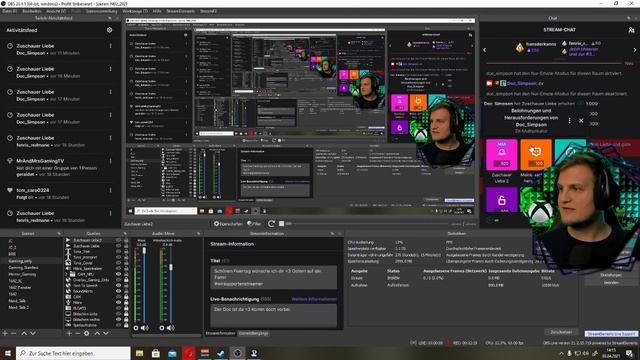Mute the Mikrofon/AUX-Audio channel
The image size is (640, 360).
170,328
